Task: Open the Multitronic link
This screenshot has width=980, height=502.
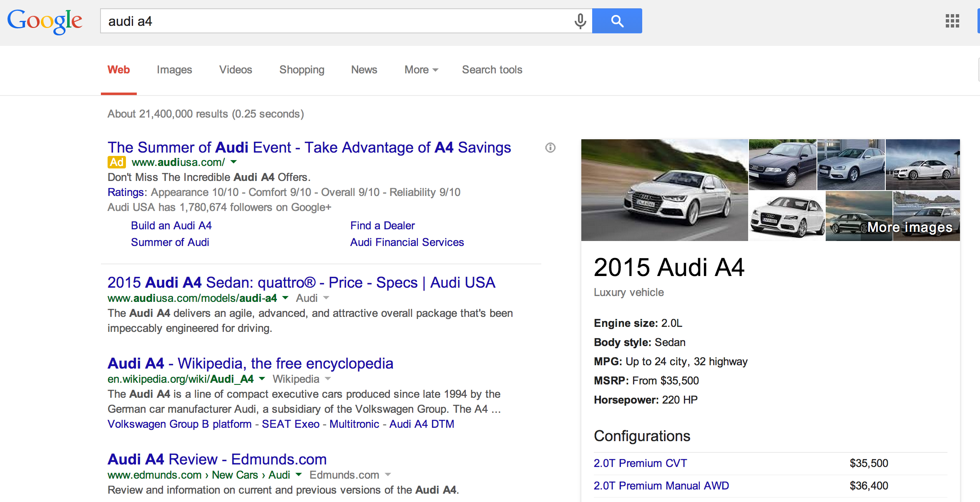Action: [354, 424]
